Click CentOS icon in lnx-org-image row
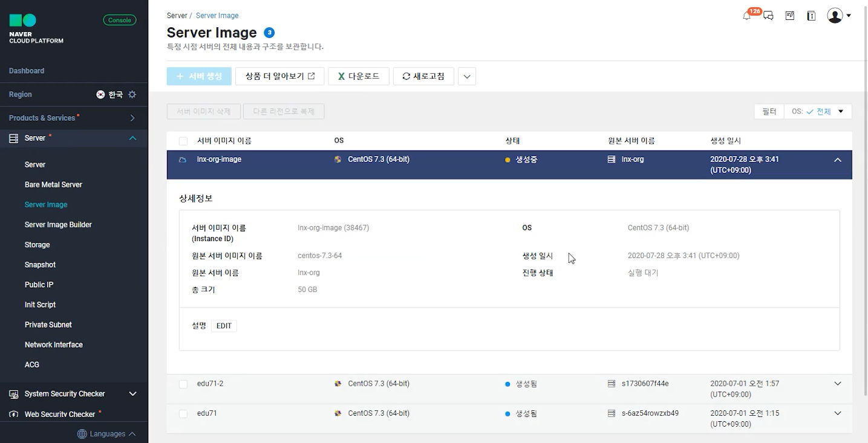Viewport: 868px width, 443px height. click(338, 160)
